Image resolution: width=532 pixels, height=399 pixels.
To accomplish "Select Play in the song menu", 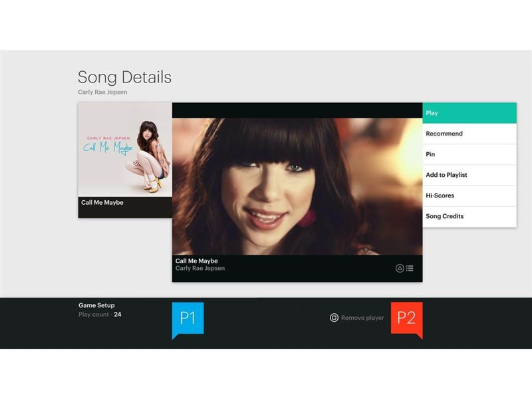I will (x=469, y=113).
